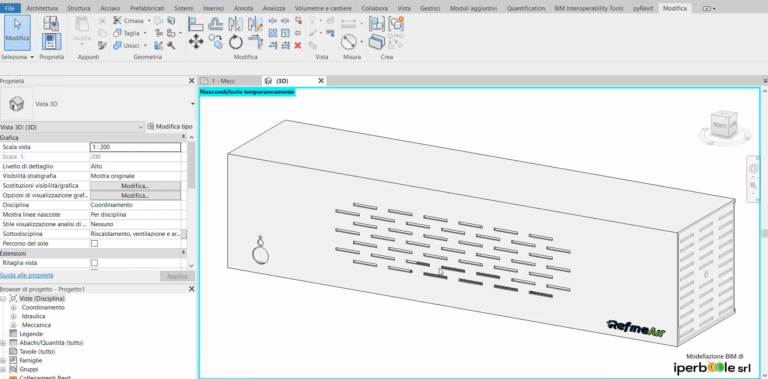Open the Guida alle proprietà link
Image resolution: width=768 pixels, height=379 pixels.
[27, 276]
